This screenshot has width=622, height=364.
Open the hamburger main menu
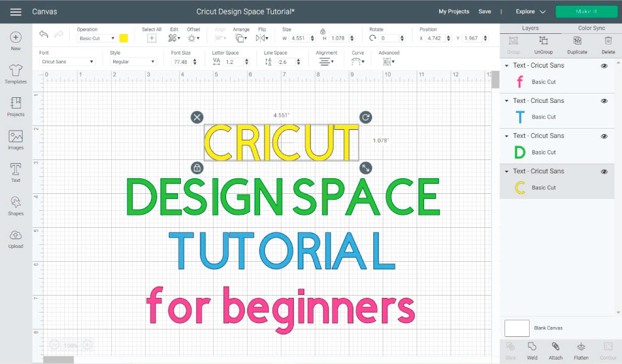click(16, 12)
